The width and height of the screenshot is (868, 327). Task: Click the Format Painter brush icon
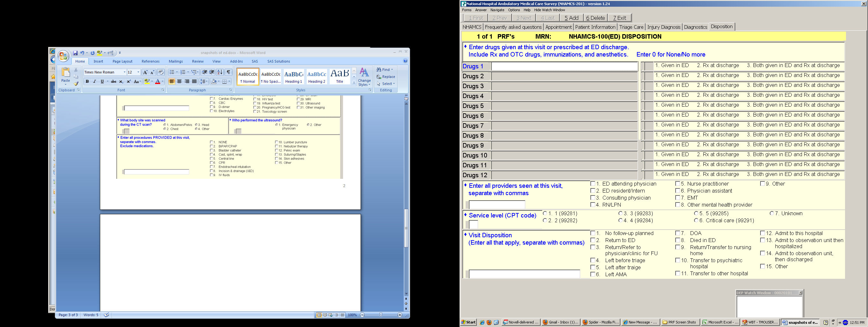(x=76, y=84)
